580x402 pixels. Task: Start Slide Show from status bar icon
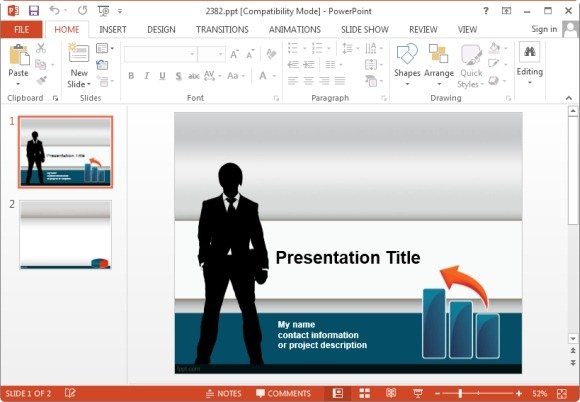(x=418, y=393)
